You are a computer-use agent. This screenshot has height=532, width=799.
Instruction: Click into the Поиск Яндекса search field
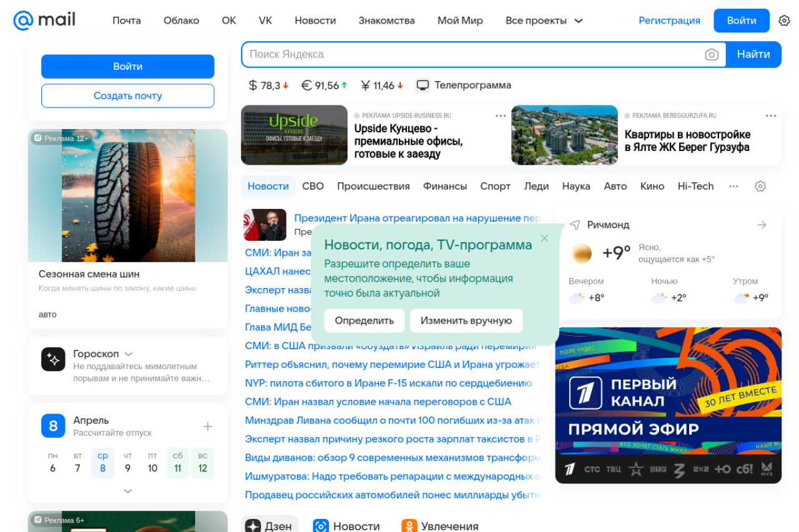click(471, 54)
